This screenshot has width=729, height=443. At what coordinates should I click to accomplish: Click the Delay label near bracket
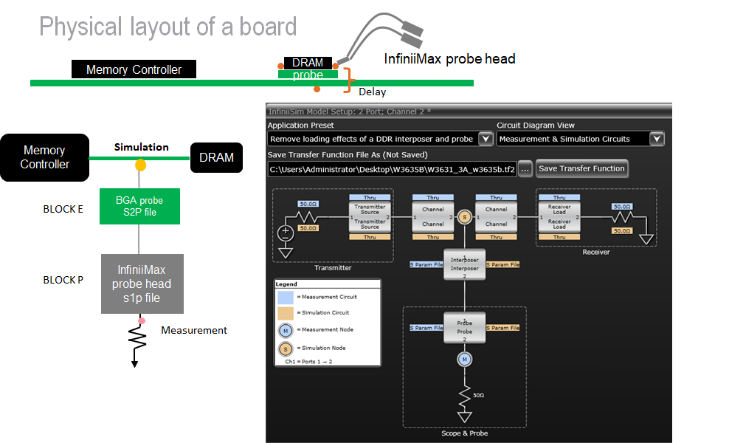point(372,92)
